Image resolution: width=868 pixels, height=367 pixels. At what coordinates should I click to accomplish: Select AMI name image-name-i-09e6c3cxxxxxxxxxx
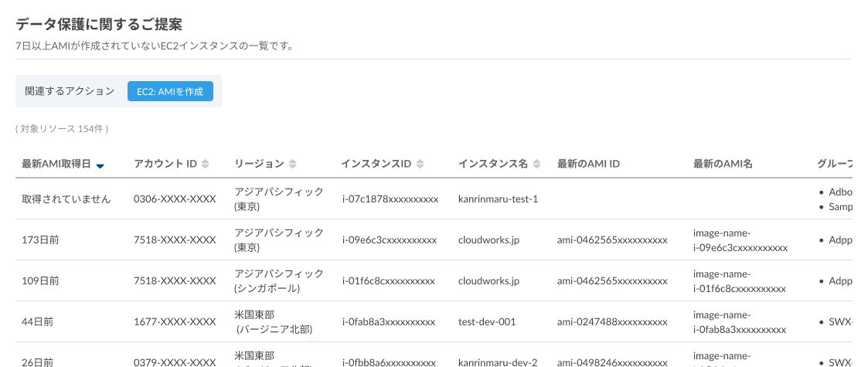pos(740,240)
